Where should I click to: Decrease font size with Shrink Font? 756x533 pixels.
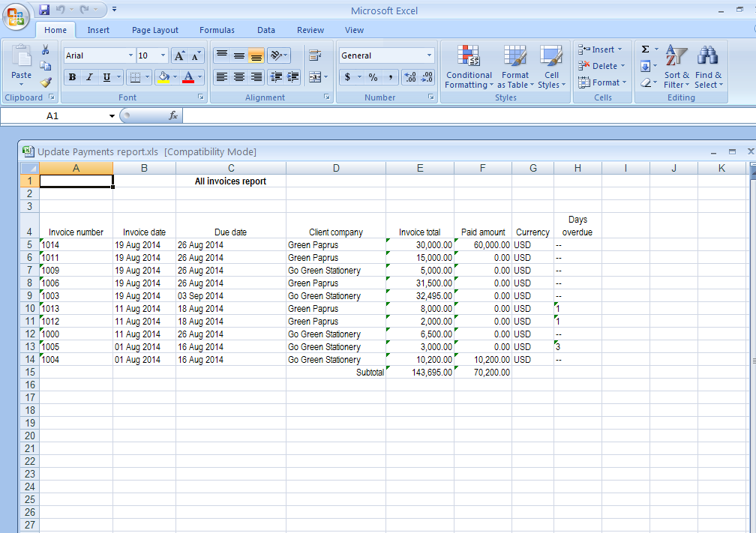coord(196,56)
